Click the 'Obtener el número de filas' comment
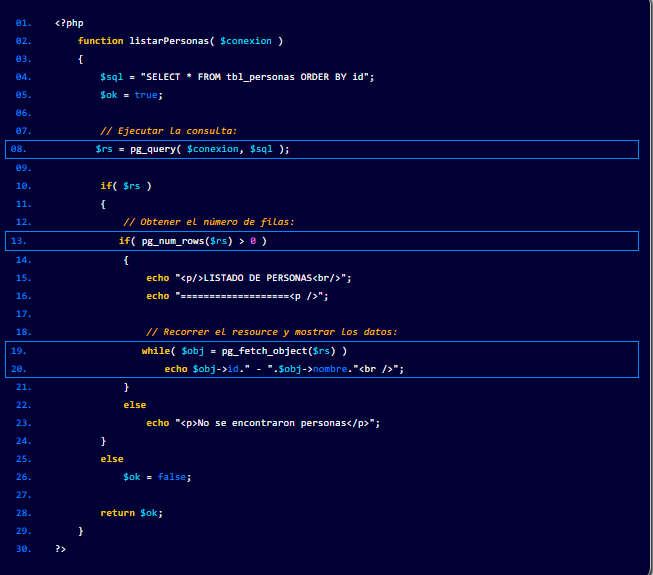The height and width of the screenshot is (575, 653). pos(208,222)
